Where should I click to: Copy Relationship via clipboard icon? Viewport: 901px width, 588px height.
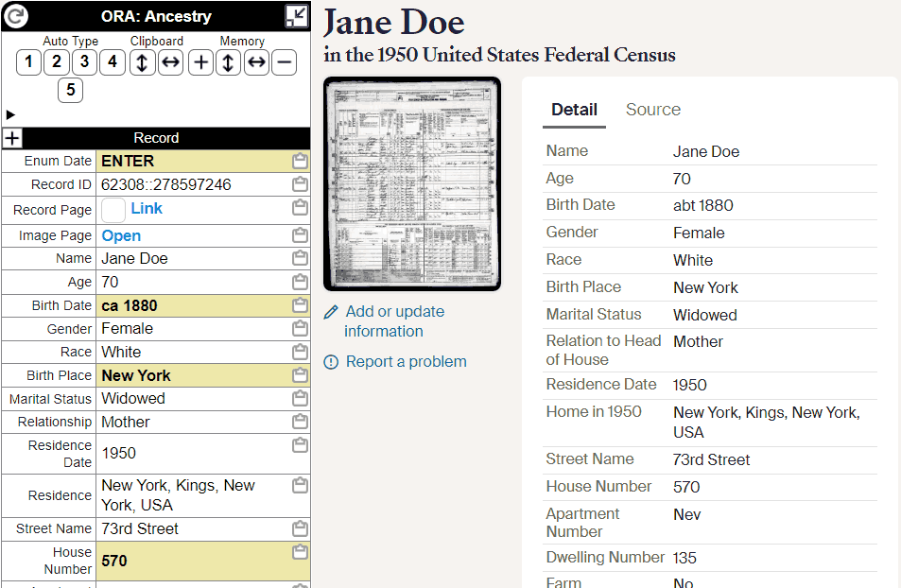(300, 422)
